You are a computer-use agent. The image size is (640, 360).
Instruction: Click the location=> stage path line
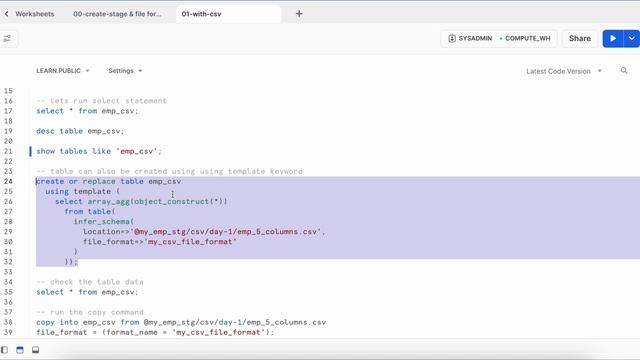[204, 232]
